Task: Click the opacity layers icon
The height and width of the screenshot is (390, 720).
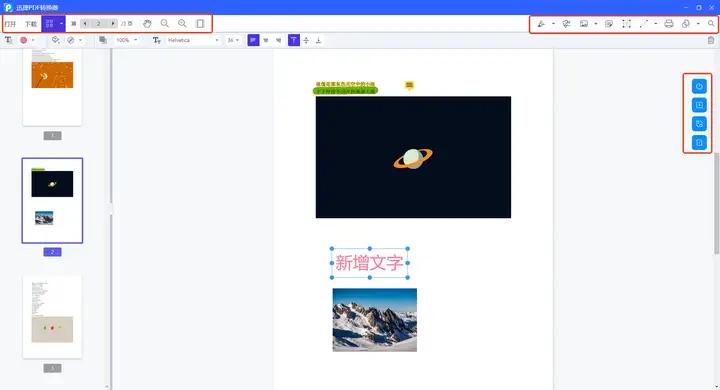Action: (x=103, y=40)
